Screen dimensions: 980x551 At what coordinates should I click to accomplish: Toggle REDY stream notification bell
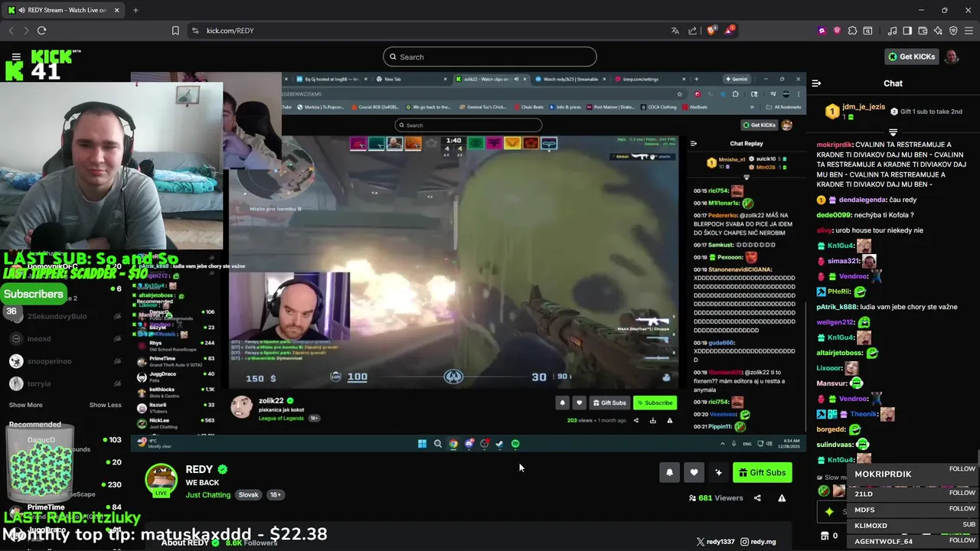pos(669,473)
